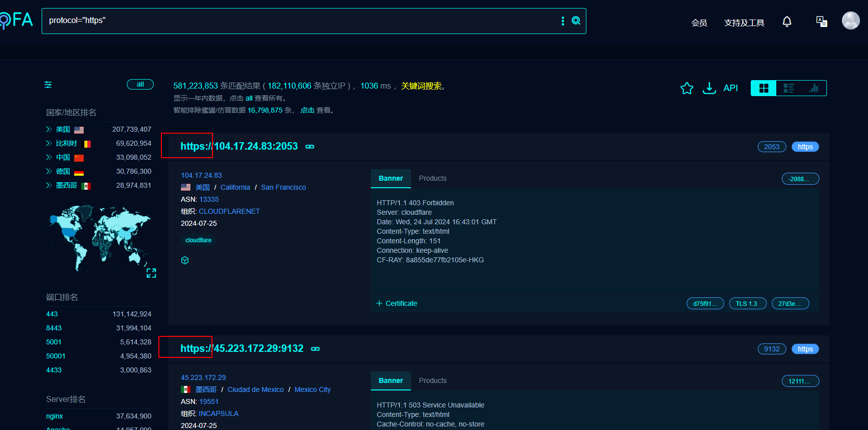Click Mexico flag in country ranking

click(x=86, y=186)
